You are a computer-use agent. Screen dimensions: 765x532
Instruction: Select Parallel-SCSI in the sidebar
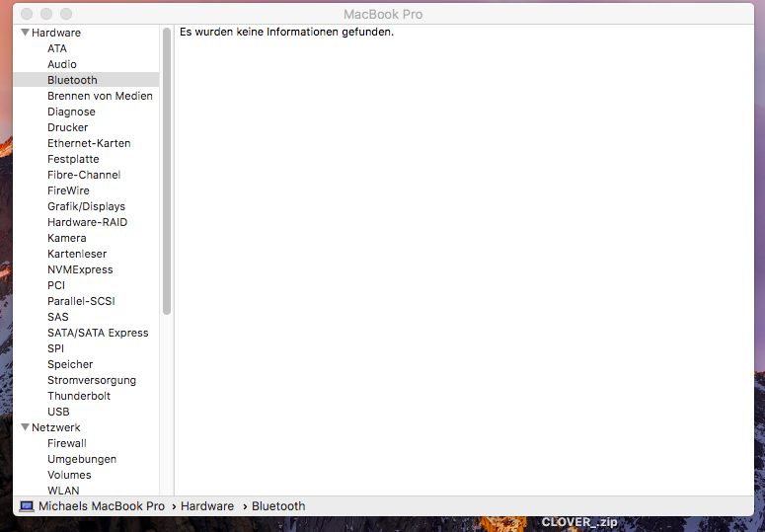point(81,301)
